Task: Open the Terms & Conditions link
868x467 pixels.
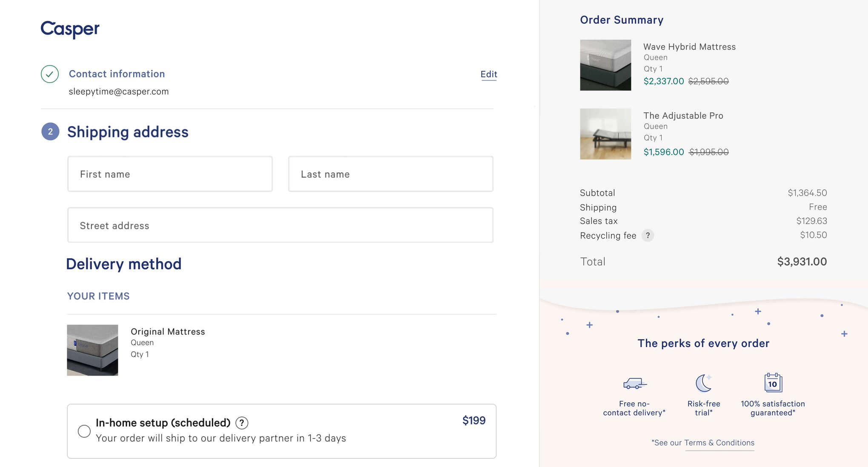Action: [x=719, y=443]
